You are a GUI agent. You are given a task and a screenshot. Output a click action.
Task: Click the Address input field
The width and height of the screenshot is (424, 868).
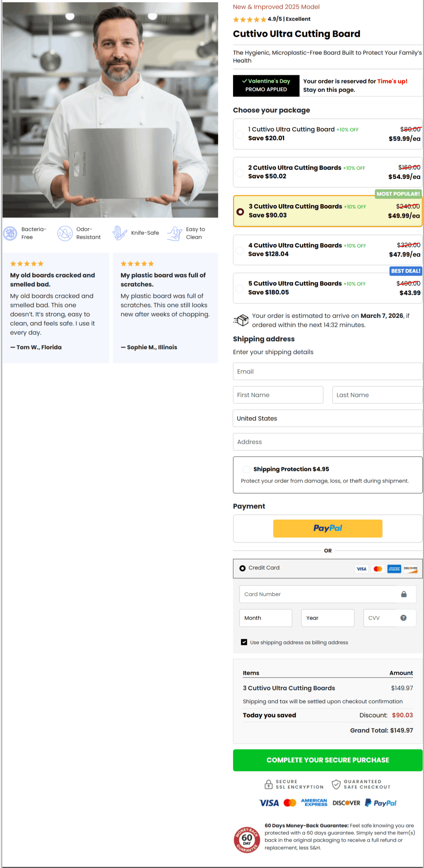click(x=328, y=442)
